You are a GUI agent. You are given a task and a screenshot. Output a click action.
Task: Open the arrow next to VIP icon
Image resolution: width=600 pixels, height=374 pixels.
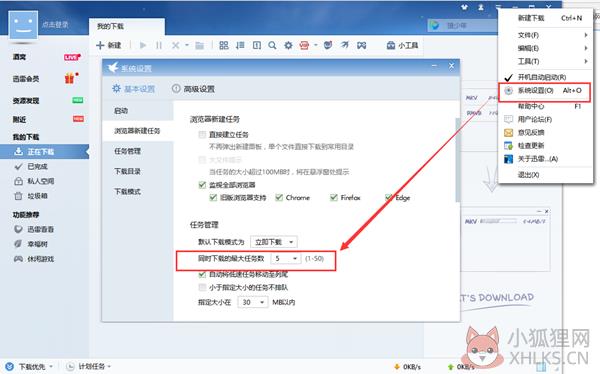coord(316,46)
